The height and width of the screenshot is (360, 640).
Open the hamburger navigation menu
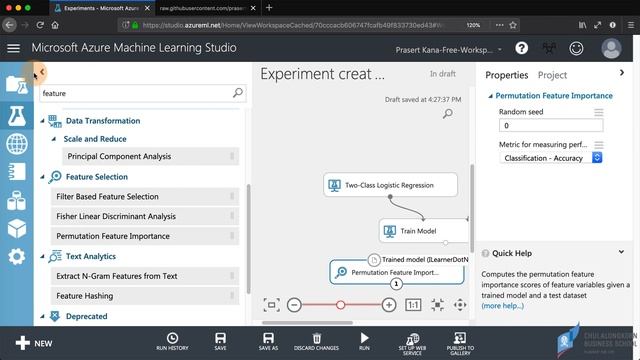point(13,48)
